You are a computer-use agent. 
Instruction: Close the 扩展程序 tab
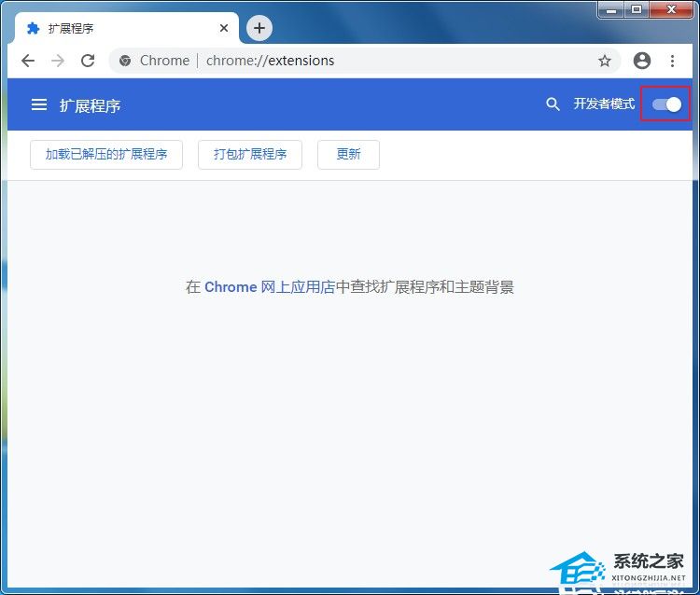pos(224,28)
